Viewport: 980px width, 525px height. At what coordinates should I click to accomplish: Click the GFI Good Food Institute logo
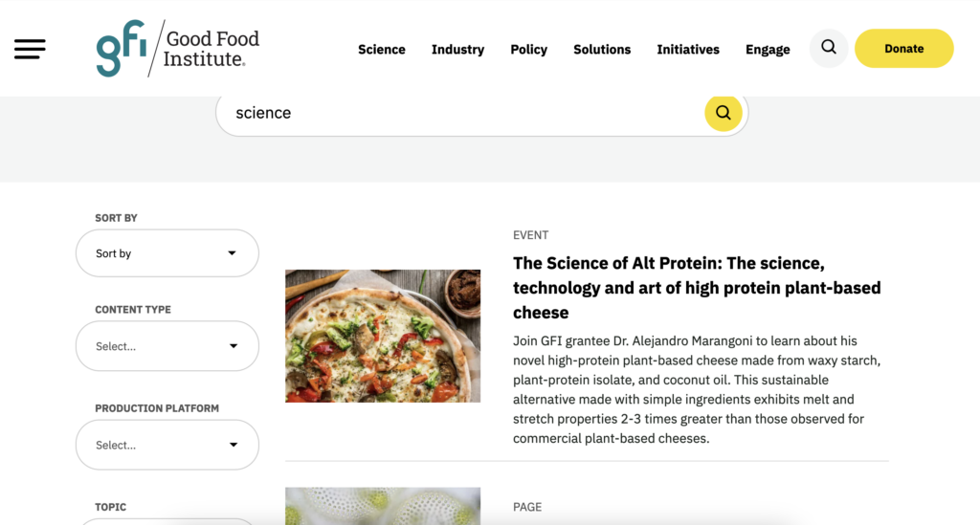point(178,49)
